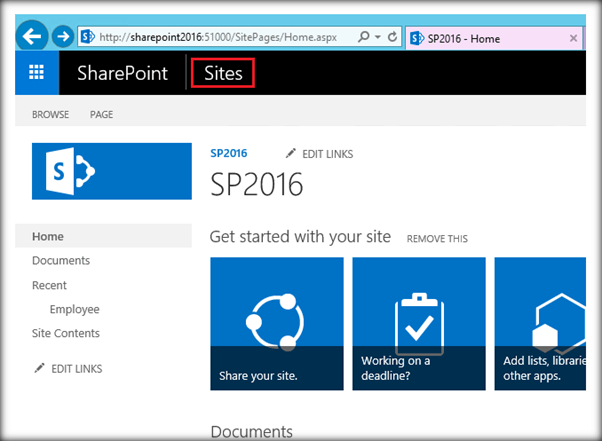This screenshot has width=602, height=441.
Task: Open Site Contents in left navigation
Action: point(66,333)
